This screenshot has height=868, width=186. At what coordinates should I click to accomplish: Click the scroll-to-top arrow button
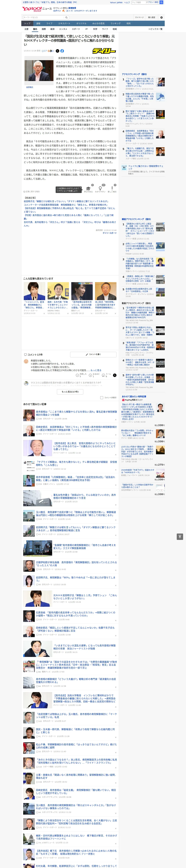[180, 536]
